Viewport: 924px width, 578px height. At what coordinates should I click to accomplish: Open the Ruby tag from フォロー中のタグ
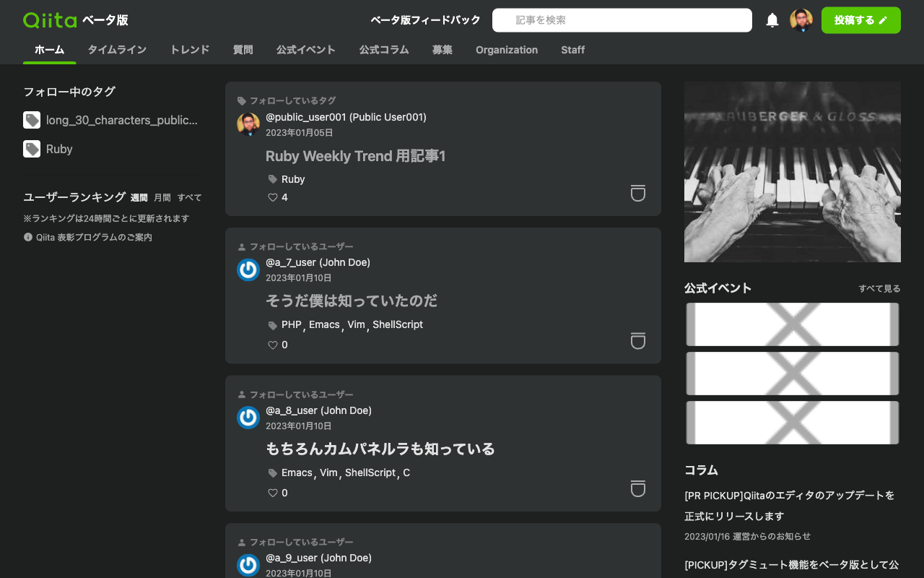(58, 149)
